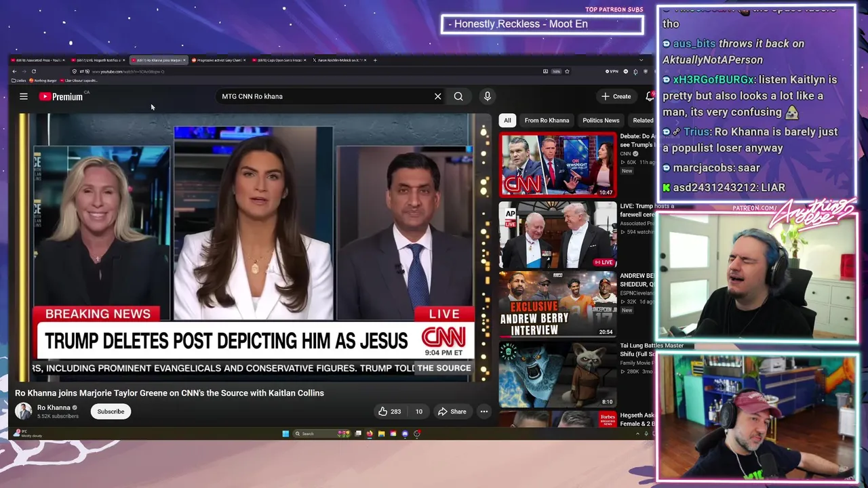
Task: Select the All filter chip
Action: pos(507,120)
